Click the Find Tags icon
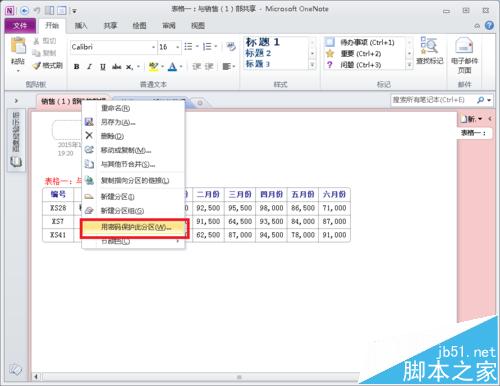The image size is (500, 386). click(x=429, y=51)
